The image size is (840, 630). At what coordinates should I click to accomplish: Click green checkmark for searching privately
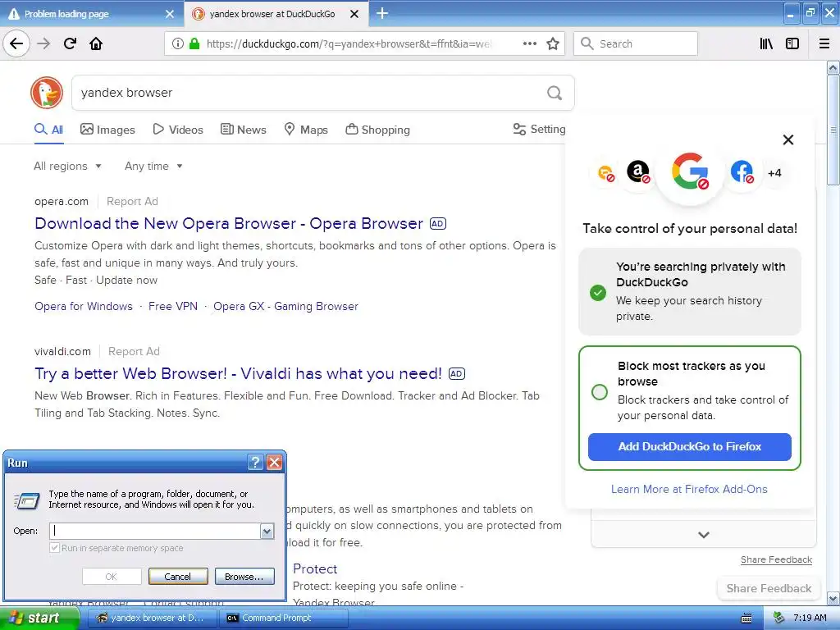(598, 293)
